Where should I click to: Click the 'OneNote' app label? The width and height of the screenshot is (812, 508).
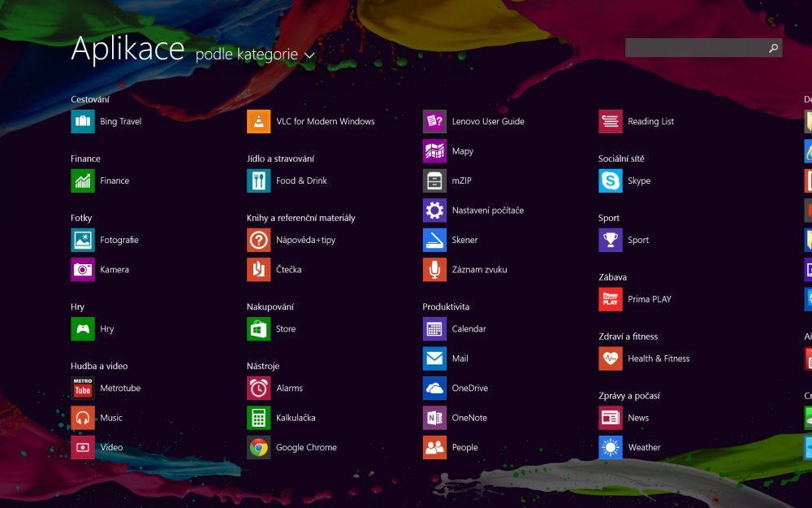pos(469,417)
